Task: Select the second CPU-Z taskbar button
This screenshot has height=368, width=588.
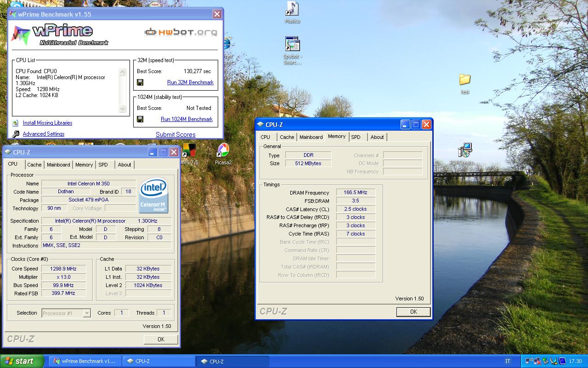Action: click(233, 361)
